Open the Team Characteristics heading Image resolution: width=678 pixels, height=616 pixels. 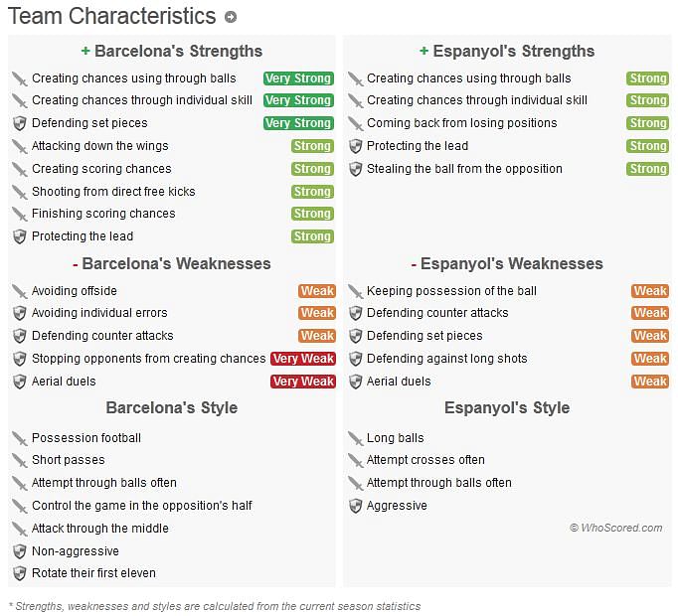[112, 17]
